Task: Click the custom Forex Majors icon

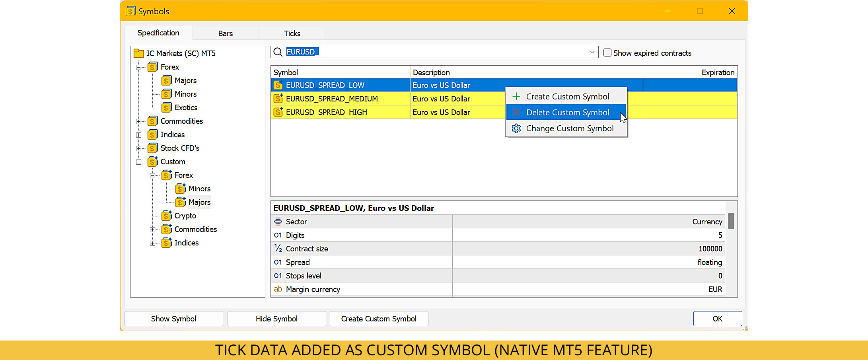Action: [x=181, y=202]
